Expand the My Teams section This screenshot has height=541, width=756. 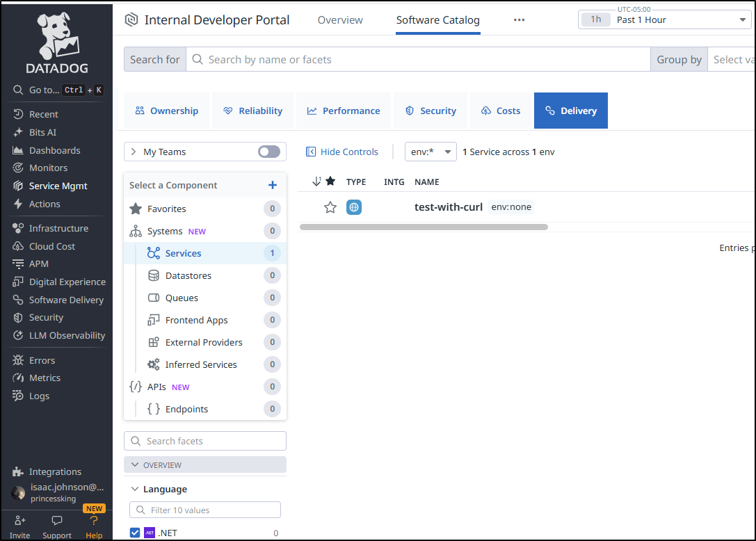click(134, 152)
